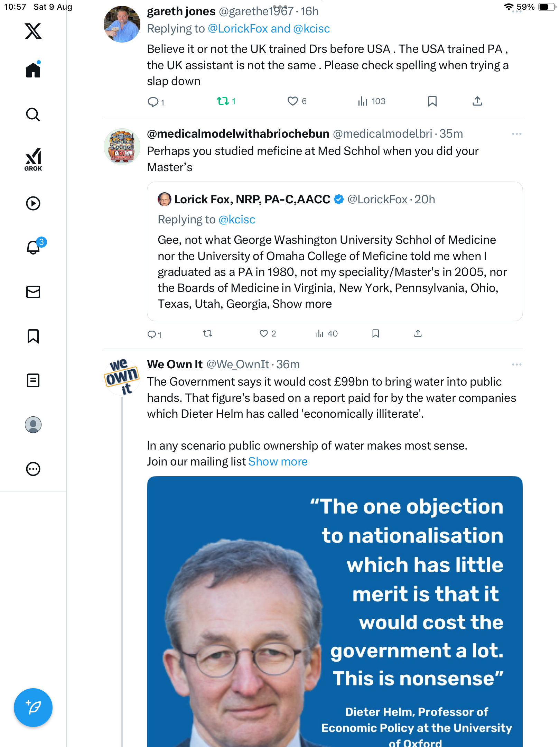Go to the Home timeline
Screen dimensions: 560x747
tap(33, 70)
